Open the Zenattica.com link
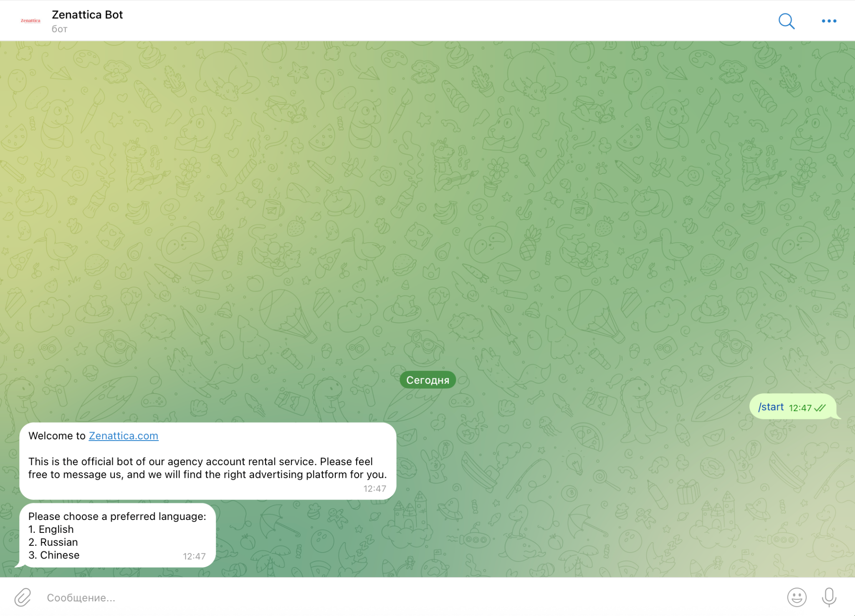Viewport: 855px width, 616px height. 123,436
